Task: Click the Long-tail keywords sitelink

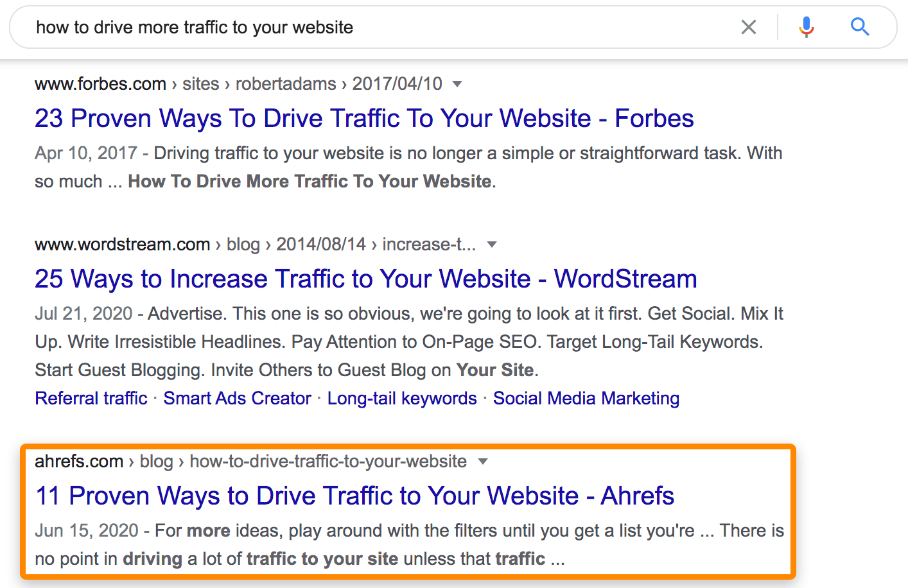Action: (402, 398)
